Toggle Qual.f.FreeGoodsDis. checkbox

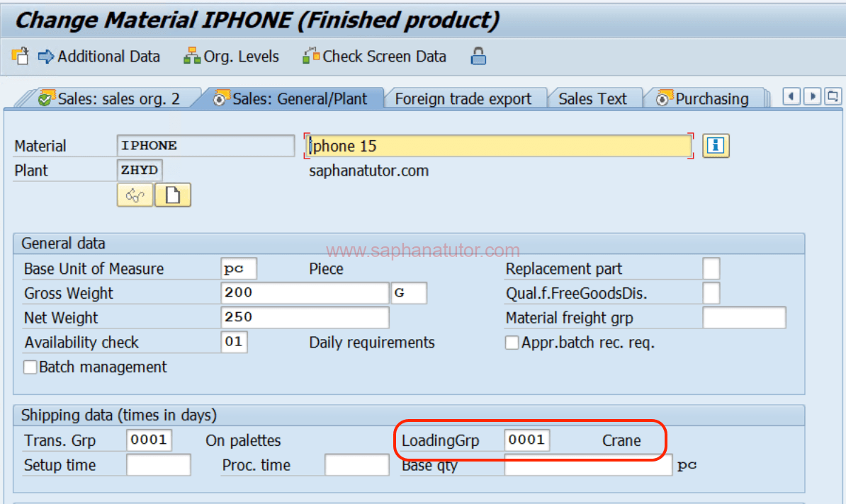pos(711,292)
